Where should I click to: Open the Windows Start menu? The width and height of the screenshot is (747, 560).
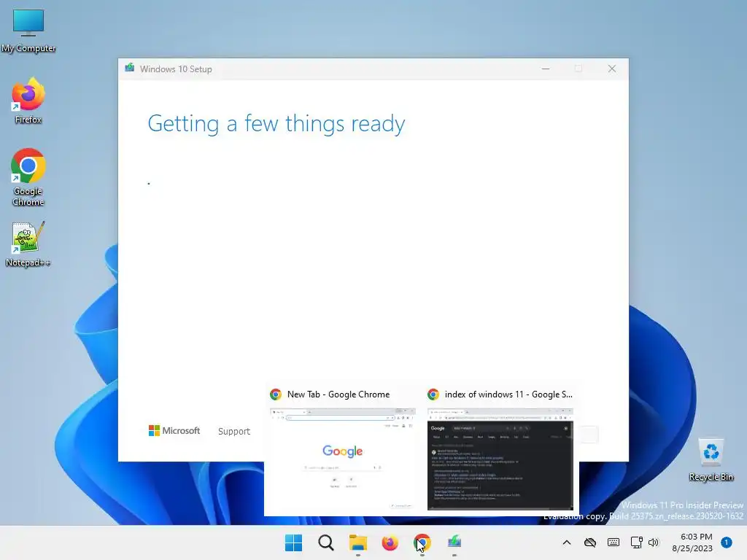point(293,542)
